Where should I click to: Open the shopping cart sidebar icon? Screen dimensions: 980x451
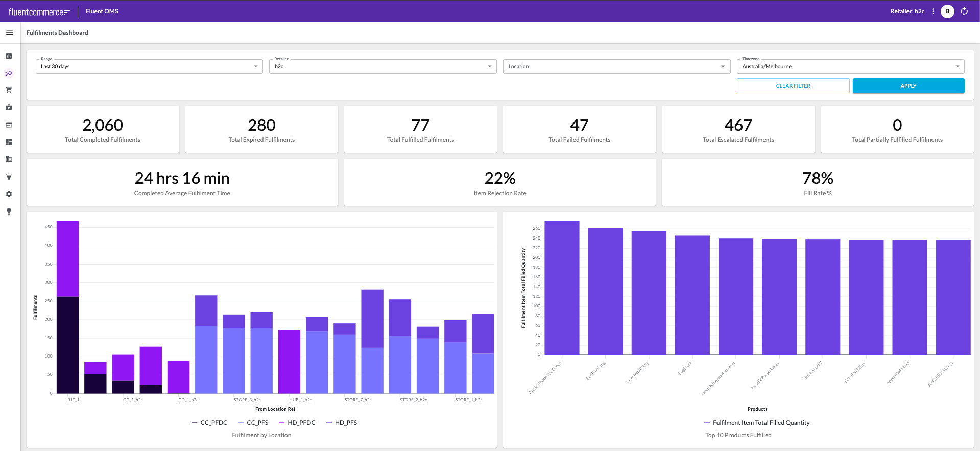(x=9, y=90)
